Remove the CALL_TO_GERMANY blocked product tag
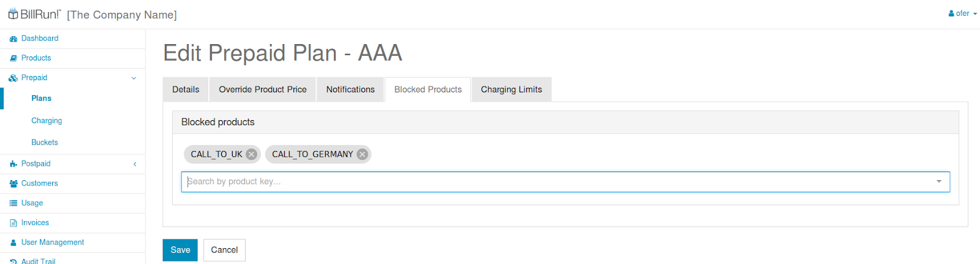Viewport: 980px width, 264px height. tap(362, 154)
